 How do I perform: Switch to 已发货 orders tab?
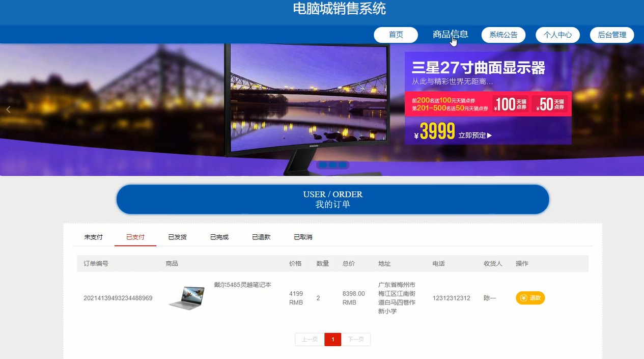[x=177, y=237]
